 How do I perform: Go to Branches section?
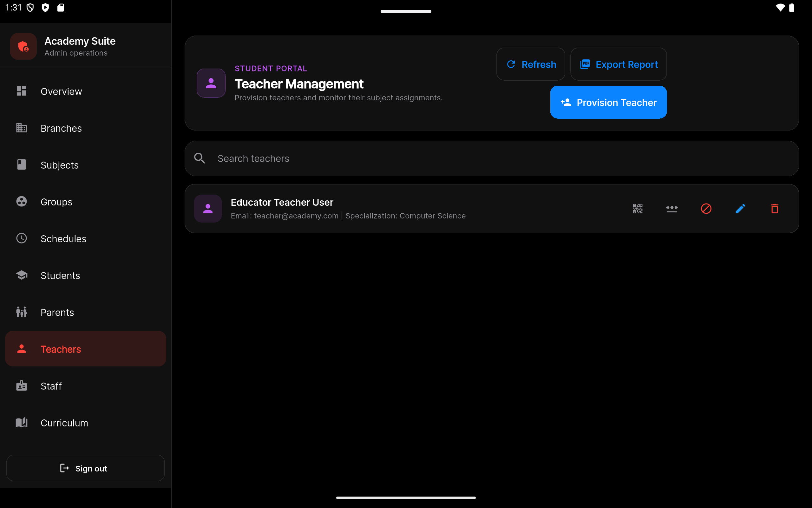(x=86, y=128)
